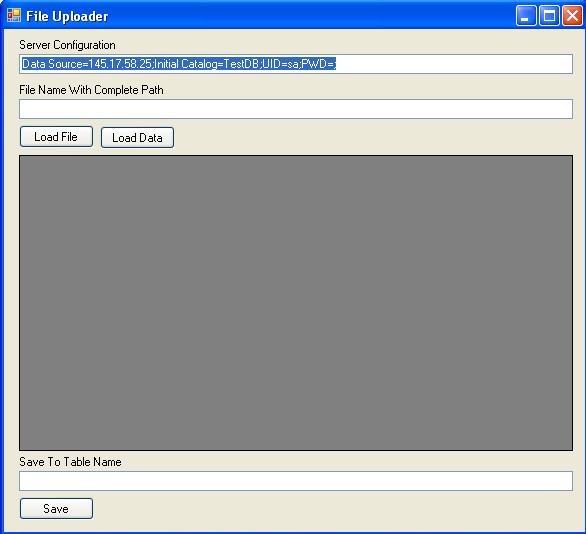Close the File Uploader window

pyautogui.click(x=572, y=16)
